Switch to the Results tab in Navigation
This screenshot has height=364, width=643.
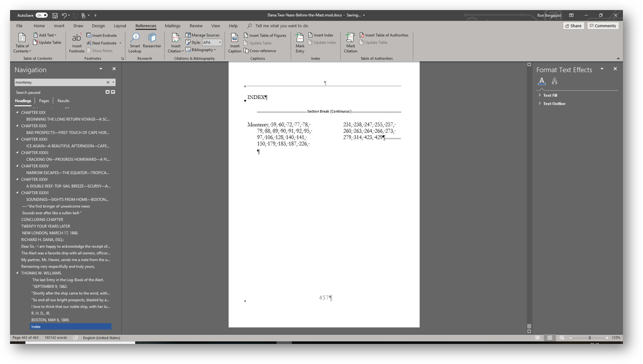click(63, 101)
